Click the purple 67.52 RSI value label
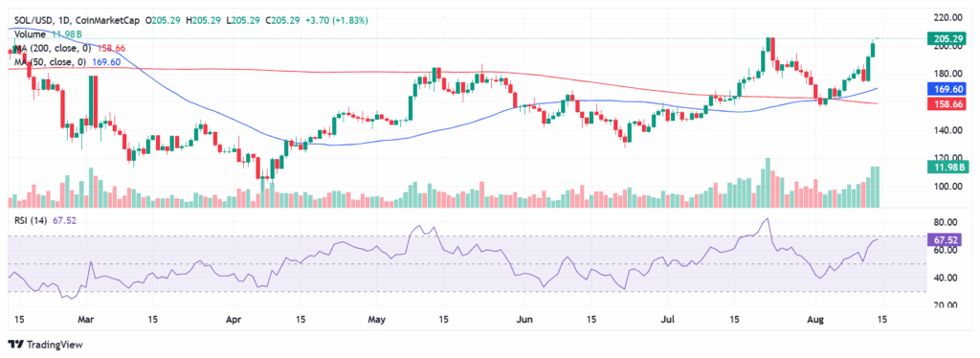This screenshot has height=358, width=980. coord(947,240)
